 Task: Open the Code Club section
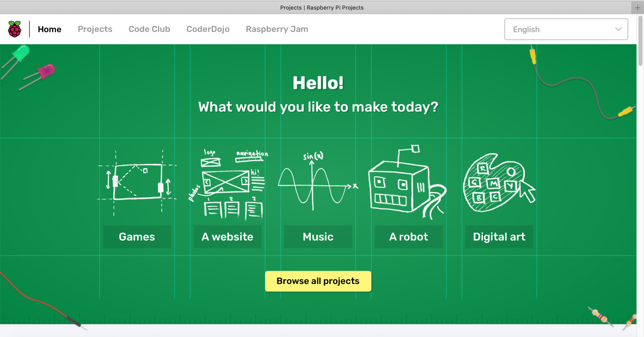149,29
